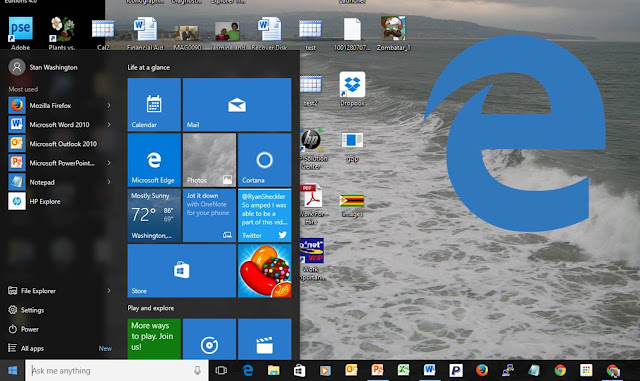640x381 pixels.
Task: Open the Groove Music tile
Action: 209,339
